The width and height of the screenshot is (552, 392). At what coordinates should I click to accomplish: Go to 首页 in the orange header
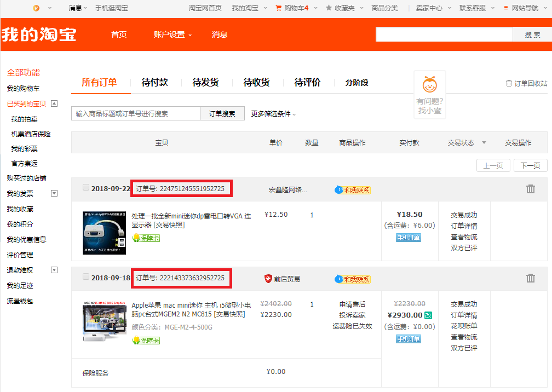point(119,34)
